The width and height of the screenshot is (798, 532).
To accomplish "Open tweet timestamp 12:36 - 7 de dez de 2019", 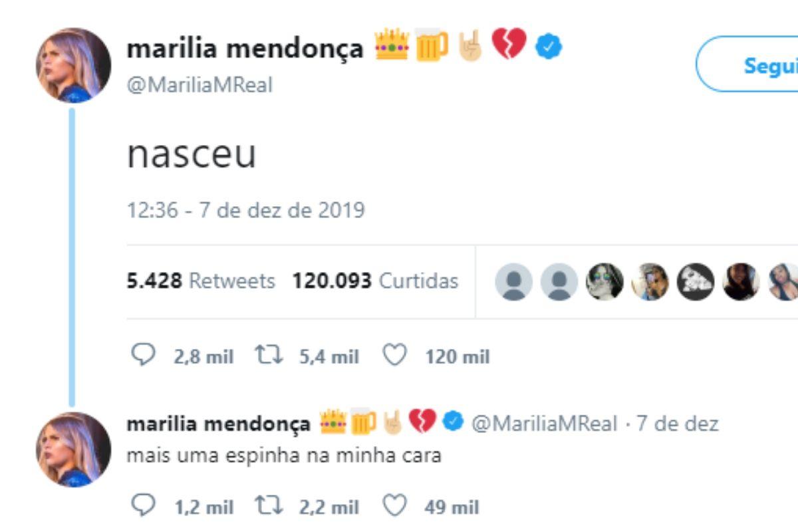I will tap(245, 210).
